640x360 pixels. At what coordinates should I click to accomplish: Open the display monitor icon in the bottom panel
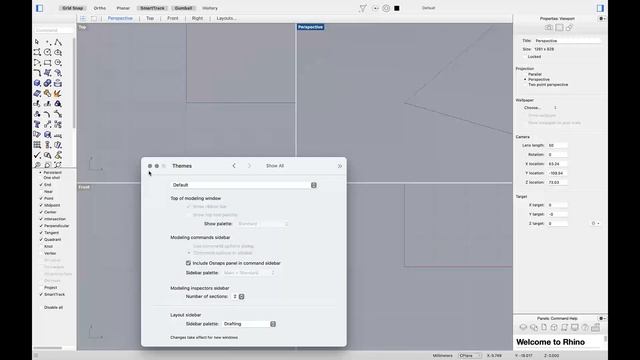point(575,327)
